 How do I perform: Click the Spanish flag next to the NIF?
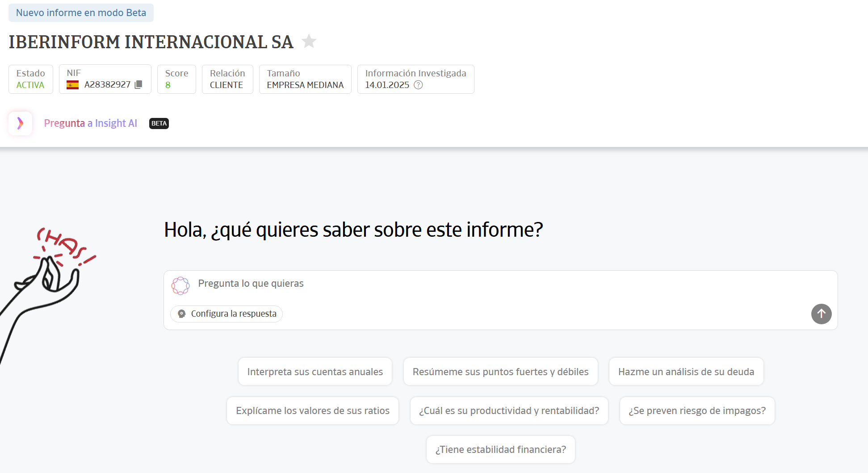click(x=73, y=85)
